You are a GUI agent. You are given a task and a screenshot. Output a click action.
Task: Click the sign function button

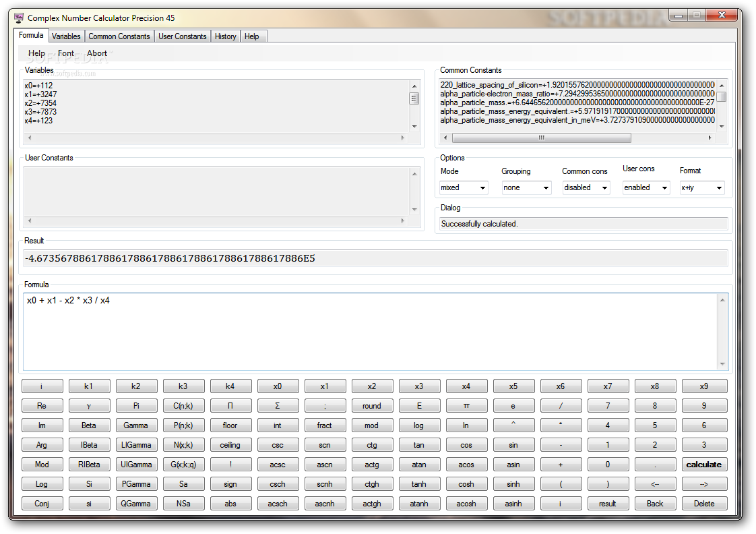pyautogui.click(x=230, y=484)
